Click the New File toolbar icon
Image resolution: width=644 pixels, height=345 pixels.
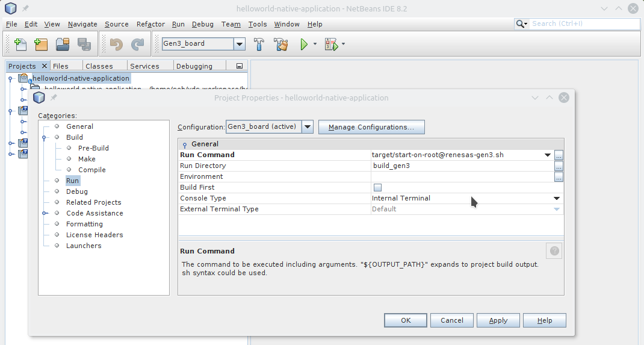coord(20,44)
